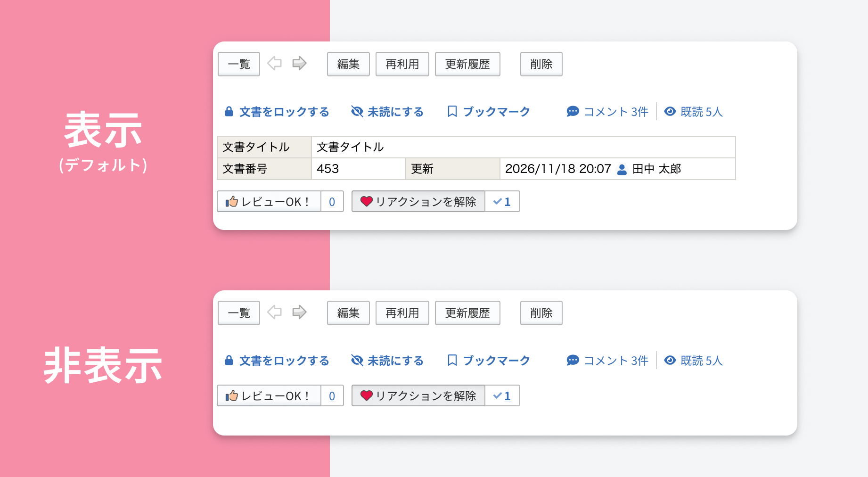Click ブックマーク text in the bottom panel
Viewport: 868px width, 477px height.
pyautogui.click(x=497, y=361)
